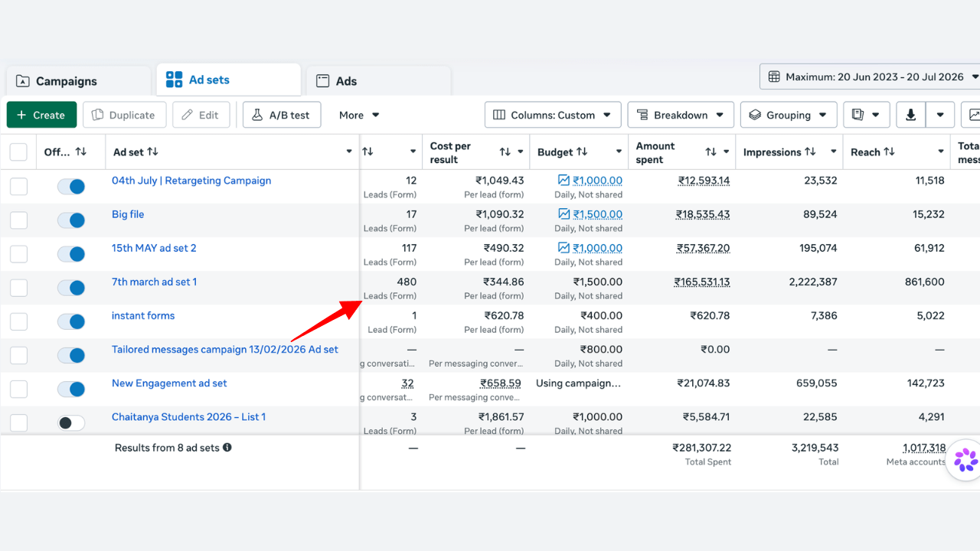
Task: Open the Campaigns tab
Action: click(x=78, y=81)
